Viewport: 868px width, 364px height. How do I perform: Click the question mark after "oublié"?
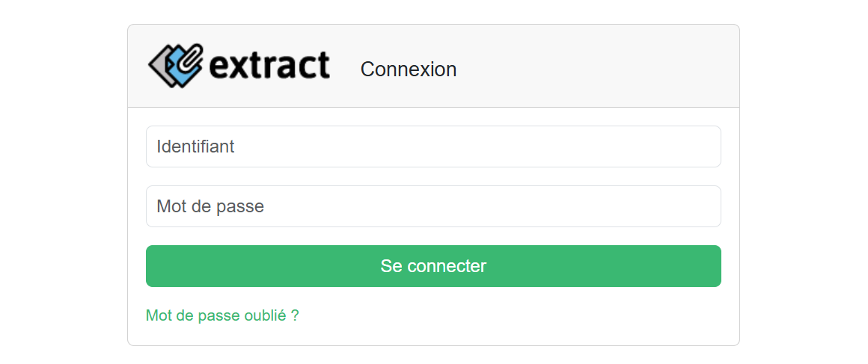[295, 316]
